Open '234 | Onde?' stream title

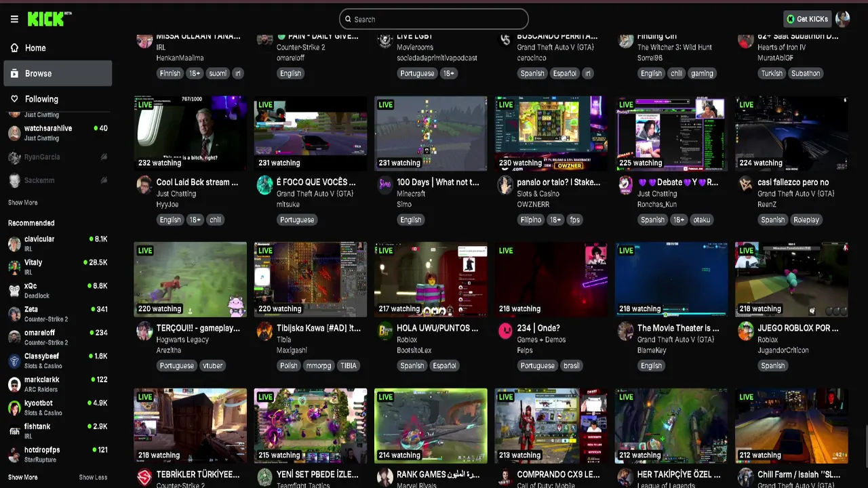(x=538, y=328)
